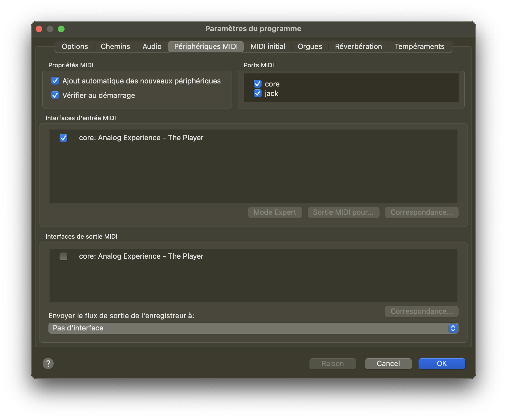The height and width of the screenshot is (420, 507).
Task: Confirm settings with the OK button
Action: pos(442,364)
